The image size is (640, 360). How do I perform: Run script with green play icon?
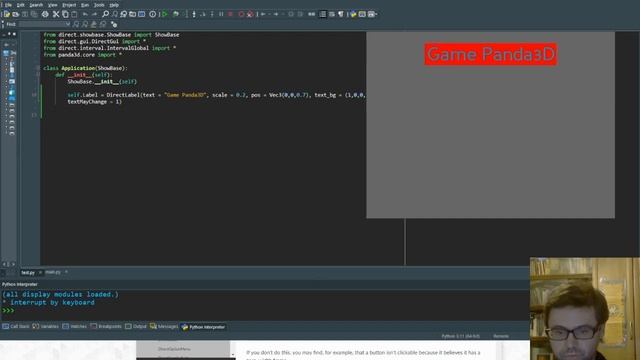(165, 14)
